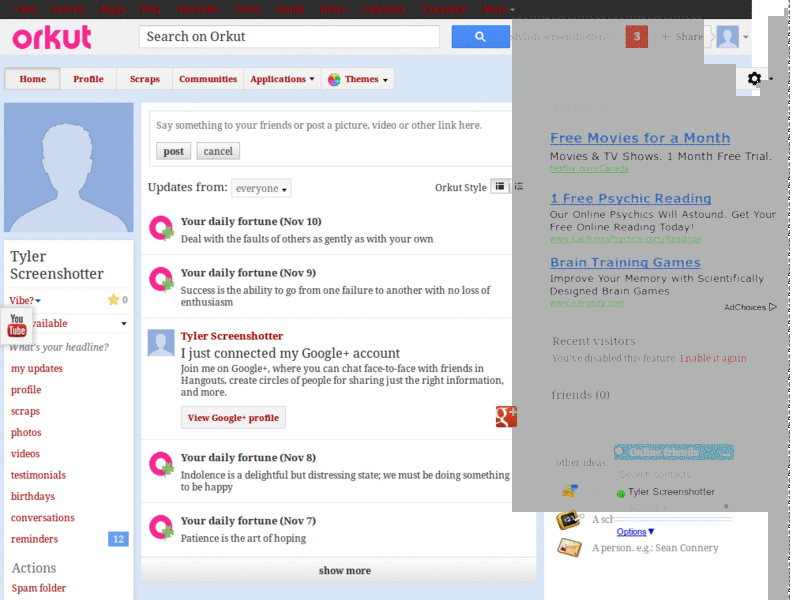
Task: Open the Themes dropdown arrow
Action: (385, 80)
